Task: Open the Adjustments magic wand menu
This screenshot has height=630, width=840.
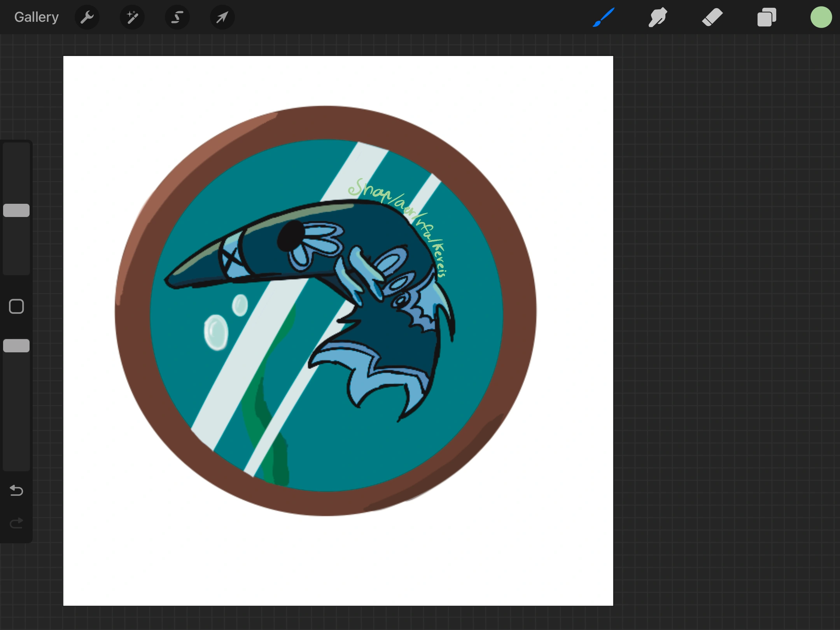Action: 132,17
